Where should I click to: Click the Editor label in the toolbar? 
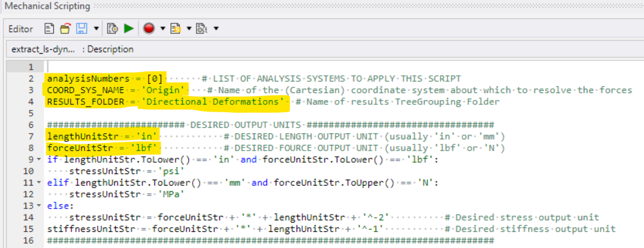point(20,29)
